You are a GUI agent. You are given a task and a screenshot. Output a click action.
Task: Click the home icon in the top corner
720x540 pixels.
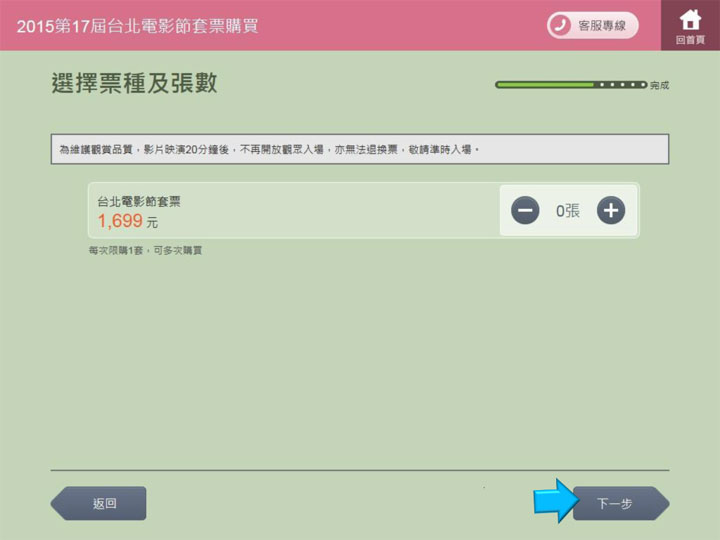coord(690,19)
